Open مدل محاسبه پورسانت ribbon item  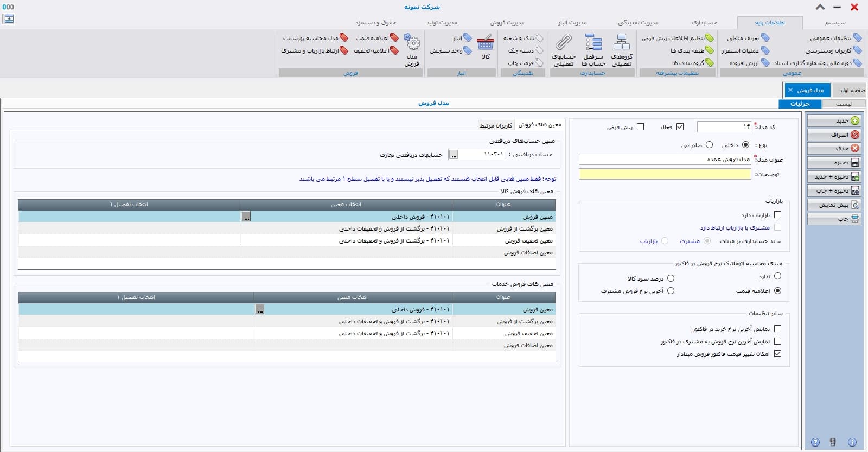tap(316, 38)
